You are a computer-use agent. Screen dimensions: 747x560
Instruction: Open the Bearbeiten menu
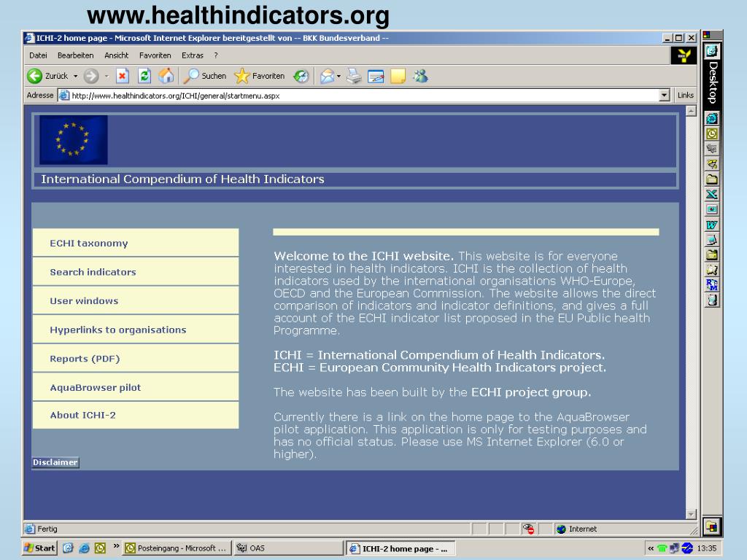[x=75, y=55]
